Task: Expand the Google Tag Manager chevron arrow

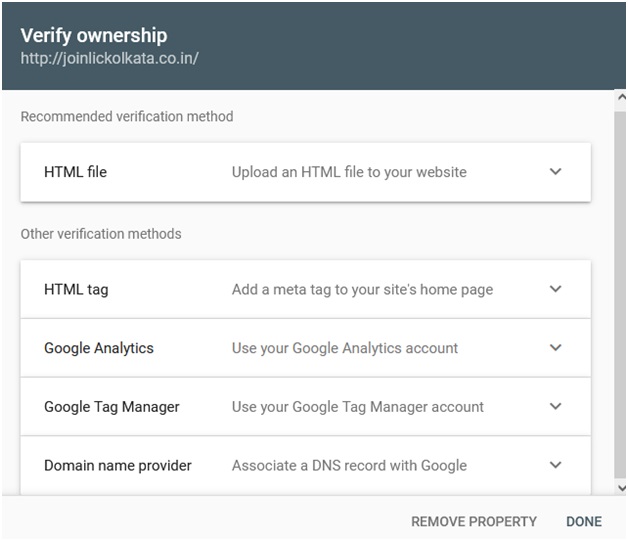Action: pos(555,406)
